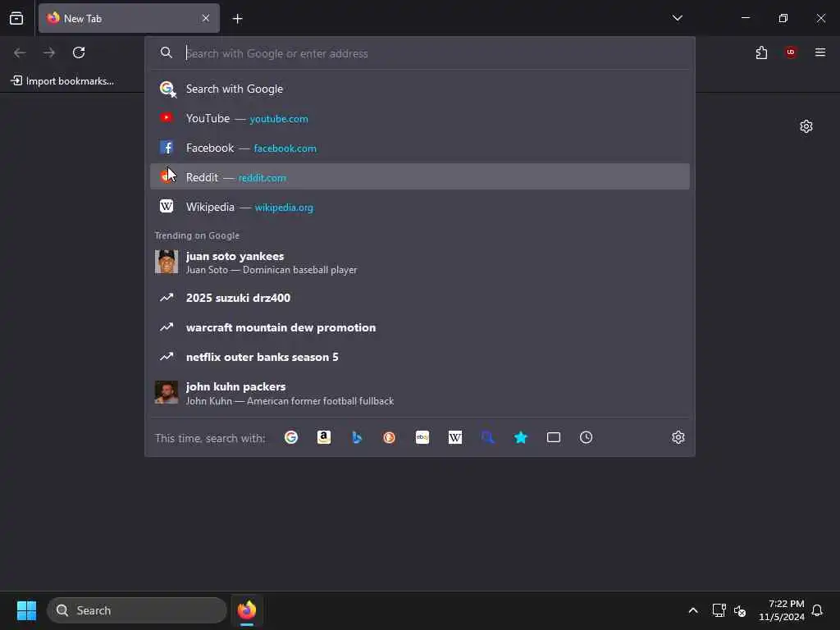This screenshot has height=630, width=840.
Task: Open the Wikipedia wikipedia.org suggestion
Action: [x=420, y=207]
